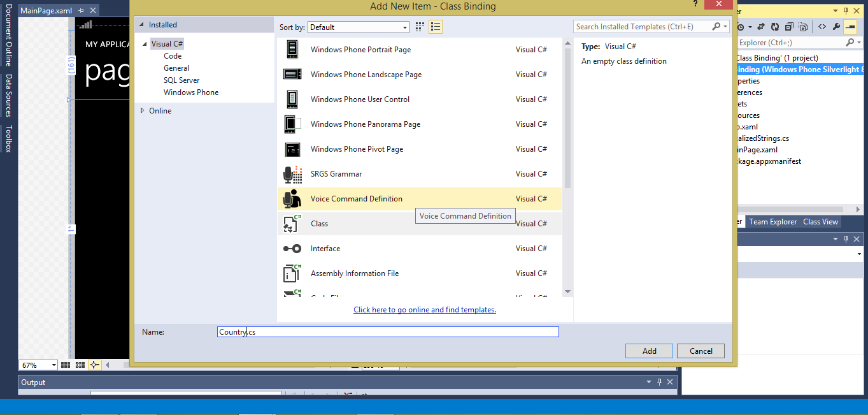Refresh the Solution Explorer tree

point(775,27)
